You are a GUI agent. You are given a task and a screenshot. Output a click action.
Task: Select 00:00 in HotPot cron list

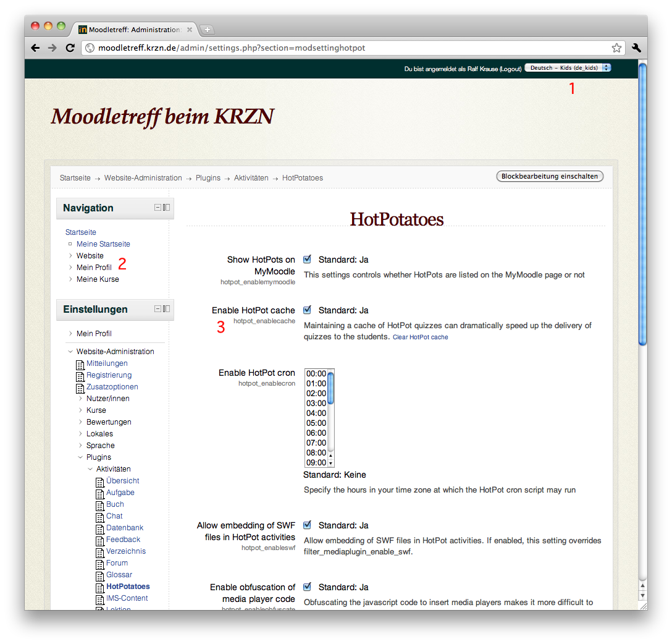coord(316,373)
